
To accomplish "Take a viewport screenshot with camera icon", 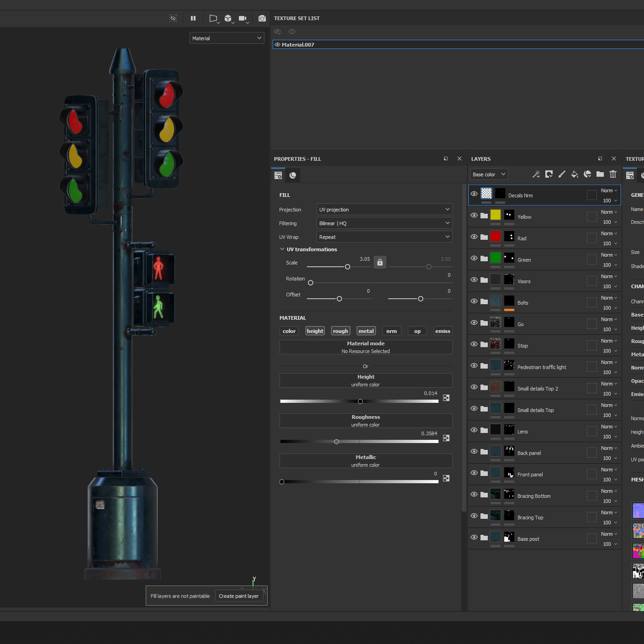I will click(x=262, y=18).
